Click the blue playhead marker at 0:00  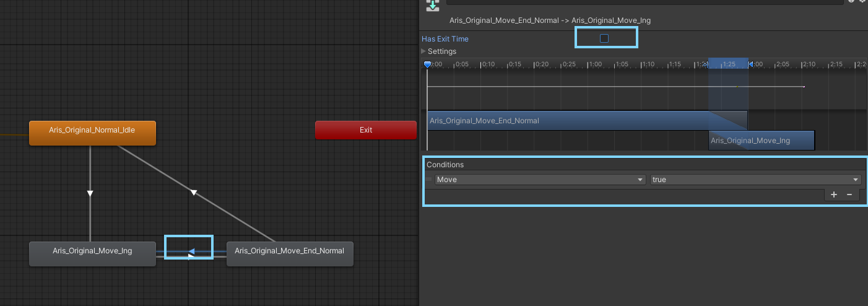pyautogui.click(x=427, y=64)
